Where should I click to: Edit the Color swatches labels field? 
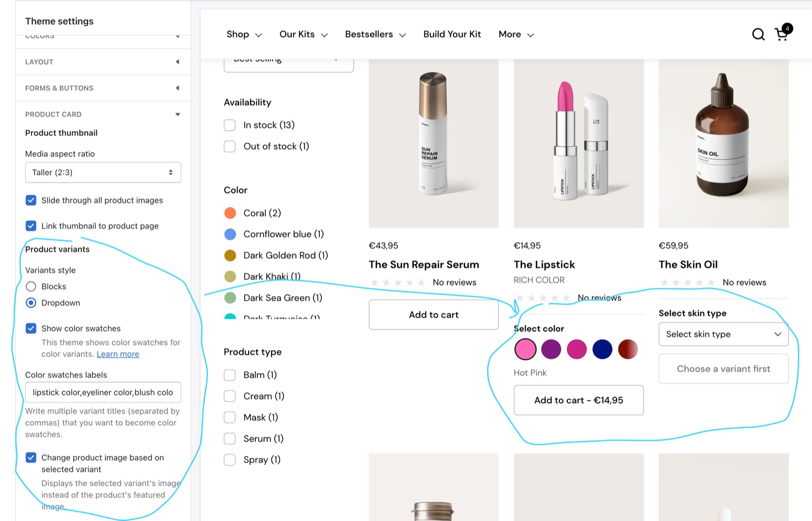click(x=103, y=392)
